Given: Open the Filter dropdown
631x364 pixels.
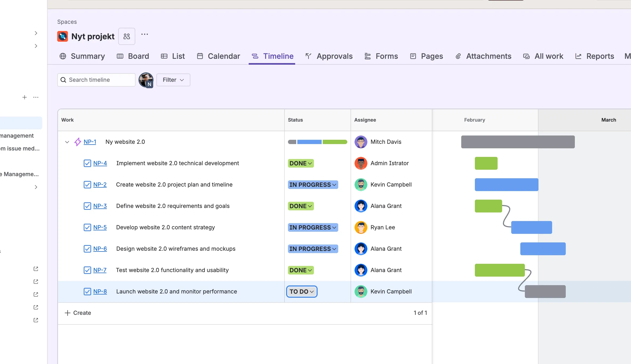Looking at the screenshot, I should click(173, 80).
